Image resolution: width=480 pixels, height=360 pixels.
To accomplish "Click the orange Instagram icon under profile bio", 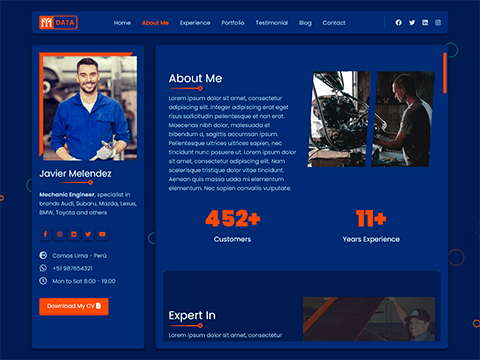I will [60, 234].
